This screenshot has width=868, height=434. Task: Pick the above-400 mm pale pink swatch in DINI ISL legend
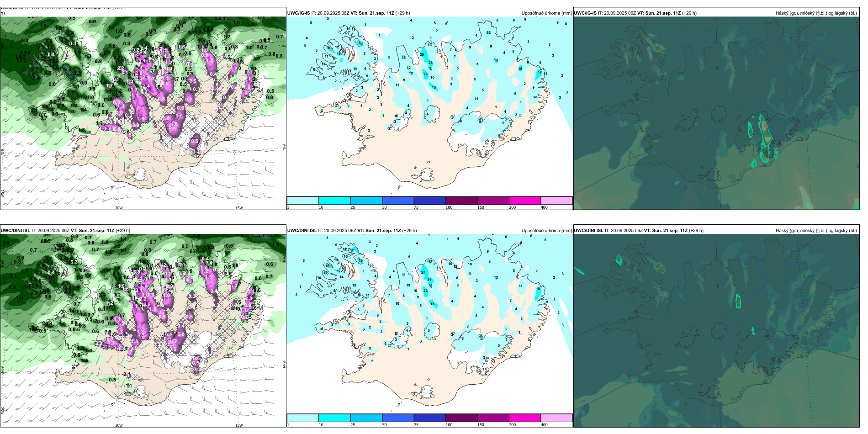tap(556, 418)
